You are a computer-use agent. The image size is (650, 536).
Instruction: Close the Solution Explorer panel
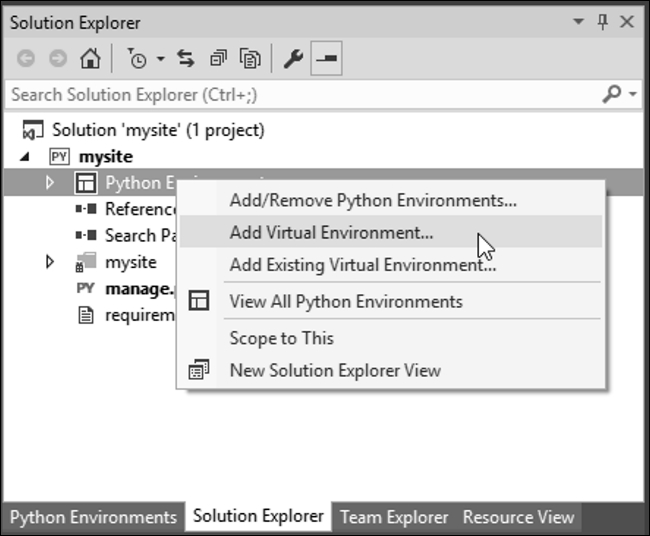pos(627,22)
